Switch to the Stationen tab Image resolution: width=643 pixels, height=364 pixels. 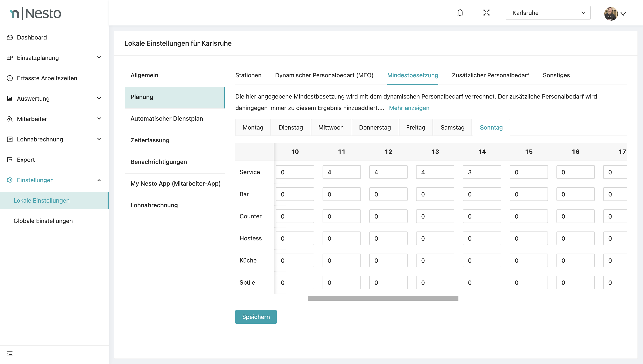tap(248, 75)
